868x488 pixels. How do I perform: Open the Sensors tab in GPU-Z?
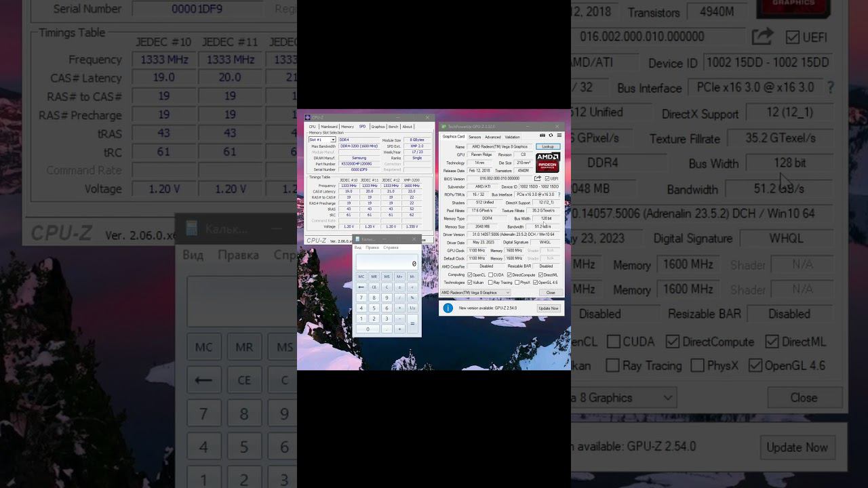(475, 137)
